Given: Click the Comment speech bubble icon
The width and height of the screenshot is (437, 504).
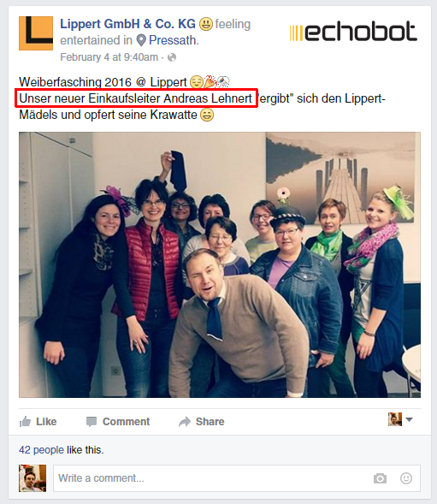Looking at the screenshot, I should 92,422.
